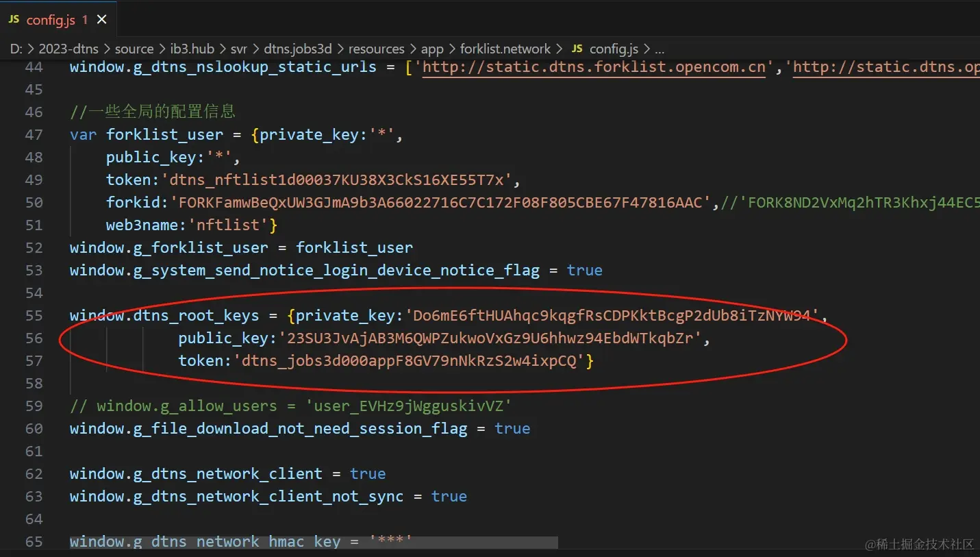Open the app breadcrumb folder
Screen dimensions: 980x557
point(432,49)
